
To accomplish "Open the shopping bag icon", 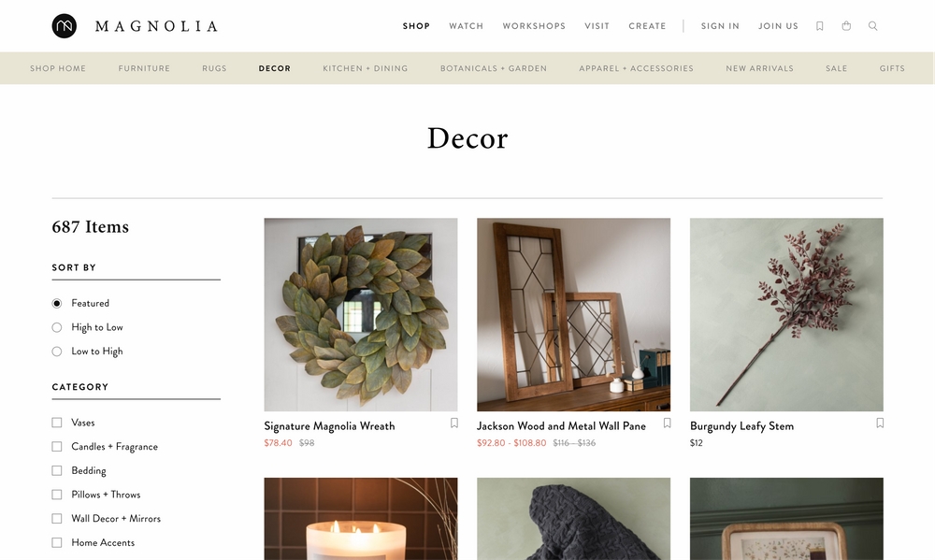I will (846, 25).
